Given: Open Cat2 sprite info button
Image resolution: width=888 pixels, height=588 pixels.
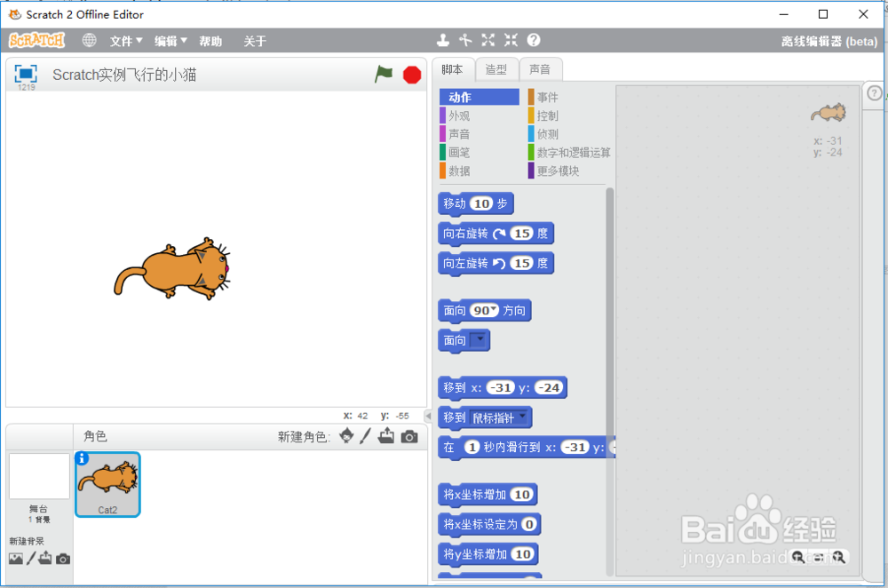Looking at the screenshot, I should coord(82,458).
